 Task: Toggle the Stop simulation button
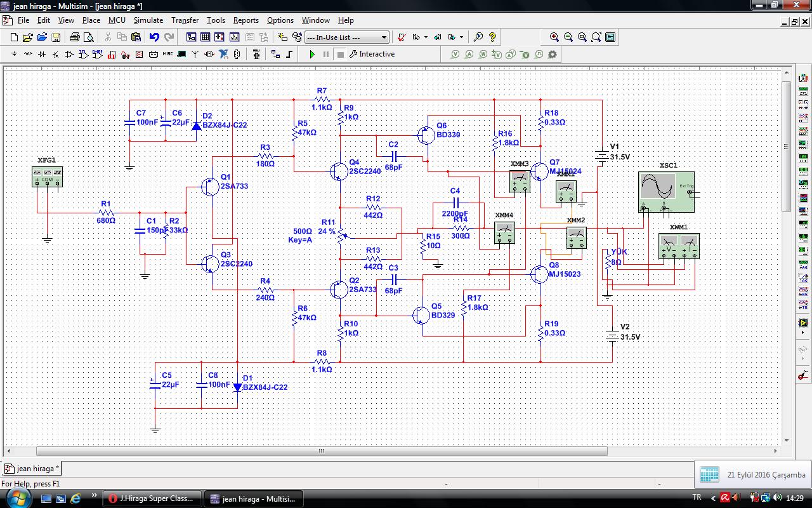(341, 55)
